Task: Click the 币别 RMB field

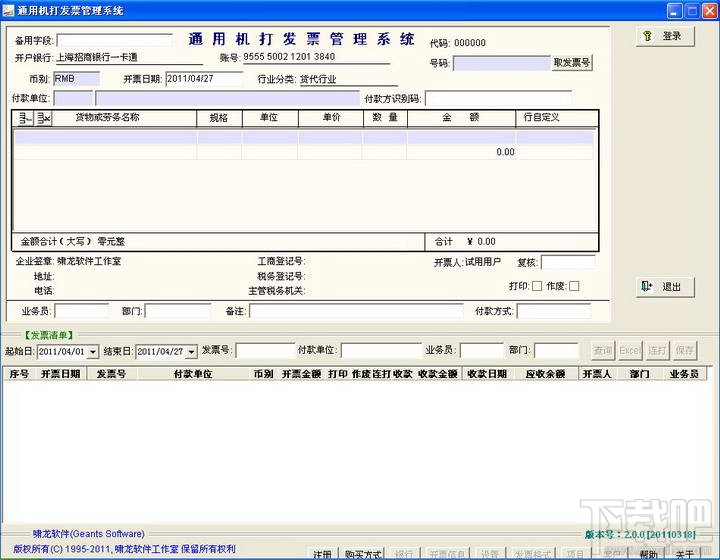Action: [77, 79]
